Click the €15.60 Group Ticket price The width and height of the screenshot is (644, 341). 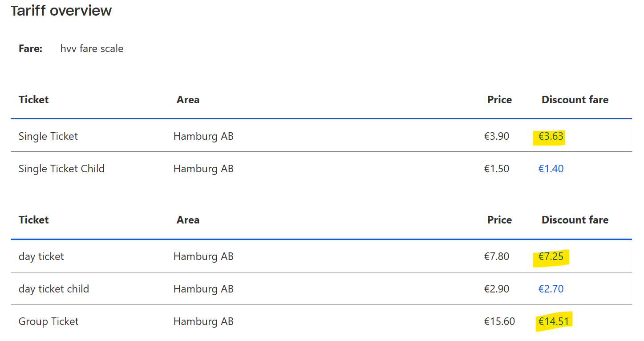499,322
